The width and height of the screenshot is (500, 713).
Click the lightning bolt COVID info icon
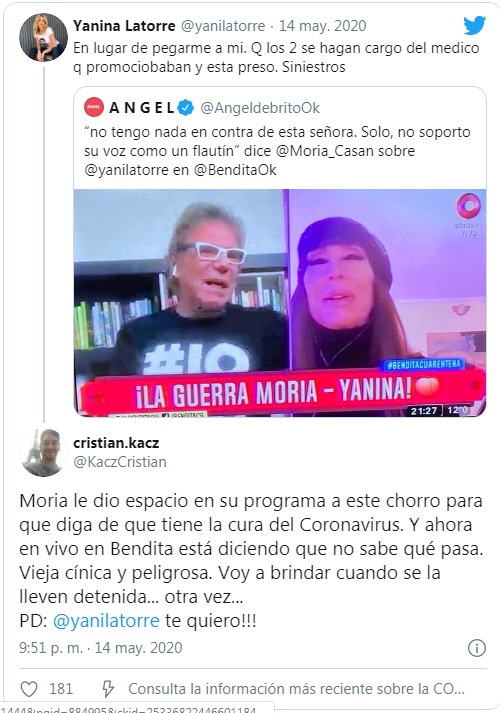click(108, 689)
